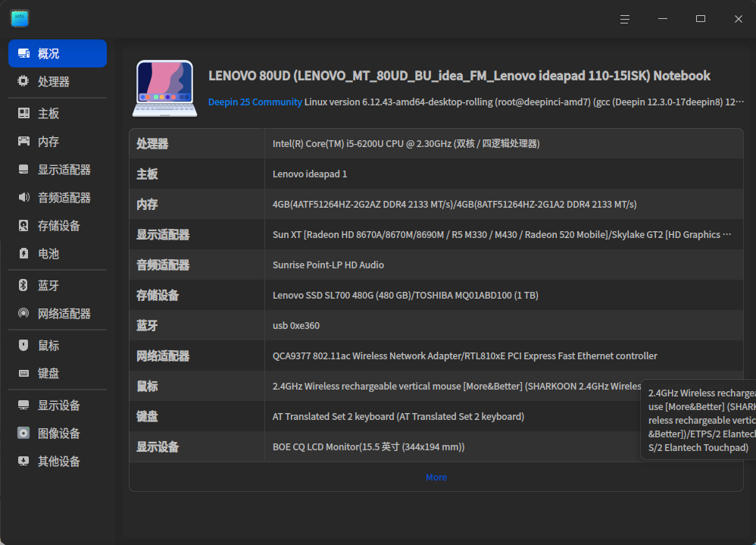Select 图像设备 in the sidebar
This screenshot has height=545, width=756.
(x=58, y=433)
